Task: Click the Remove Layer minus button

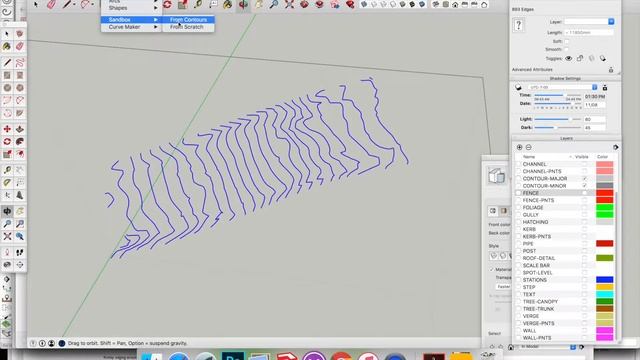Action: [x=529, y=147]
